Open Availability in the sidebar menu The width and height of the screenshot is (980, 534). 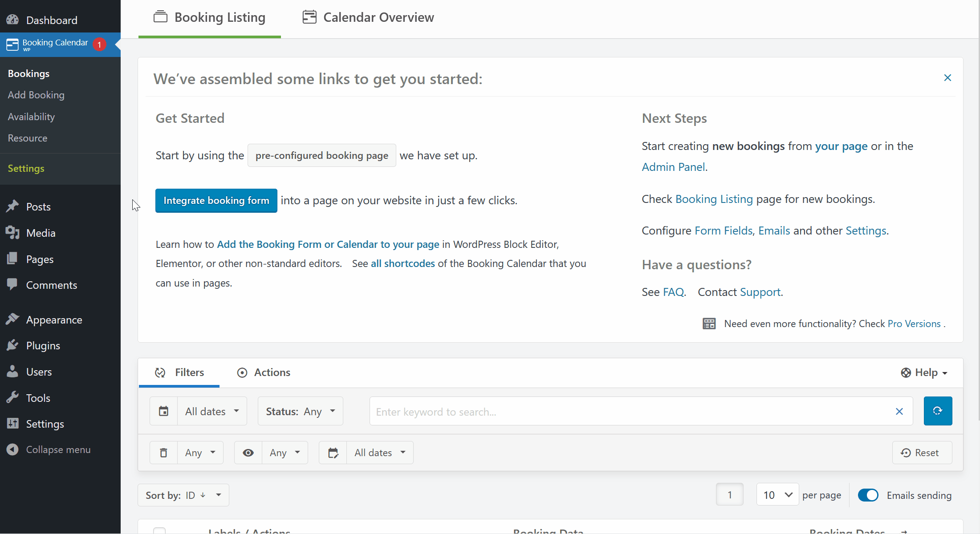point(31,117)
